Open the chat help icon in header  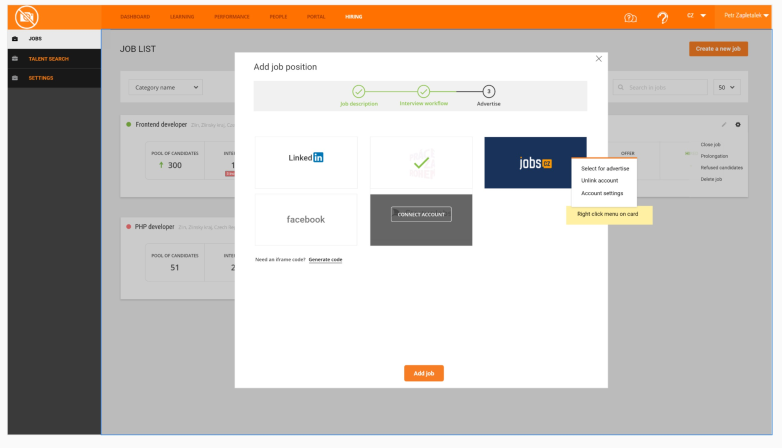(630, 18)
